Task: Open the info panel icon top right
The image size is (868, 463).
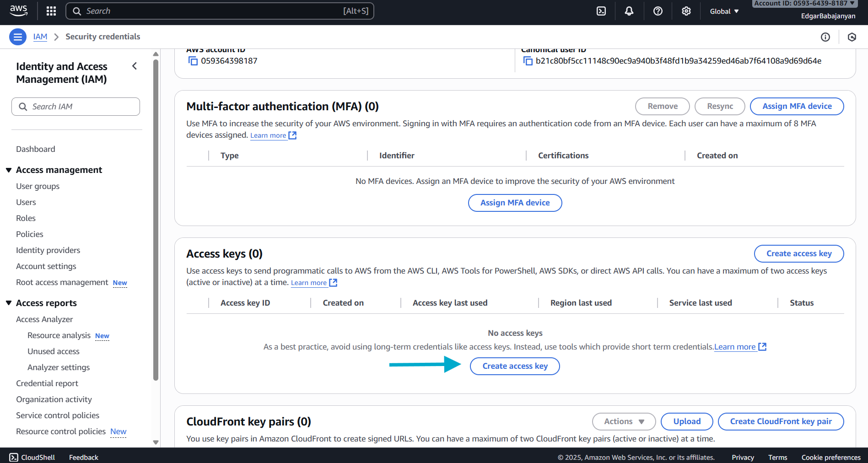Action: (x=825, y=37)
